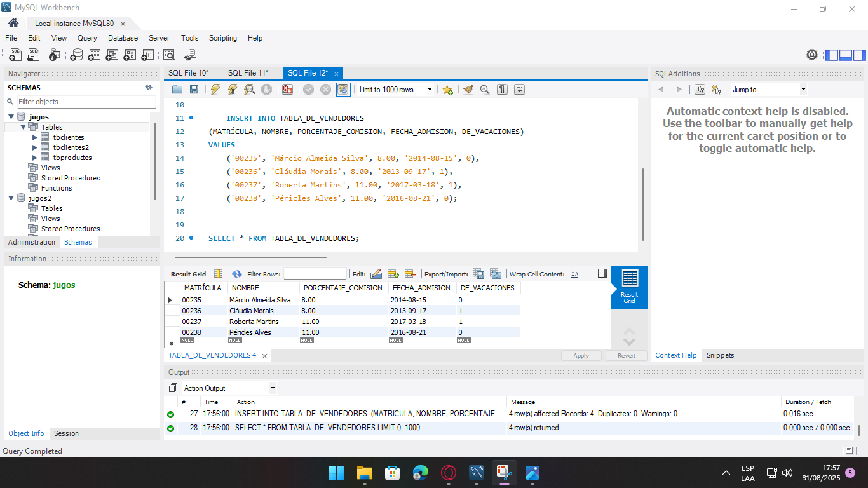Save the script to file
This screenshot has height=488, width=868.
(x=194, y=90)
